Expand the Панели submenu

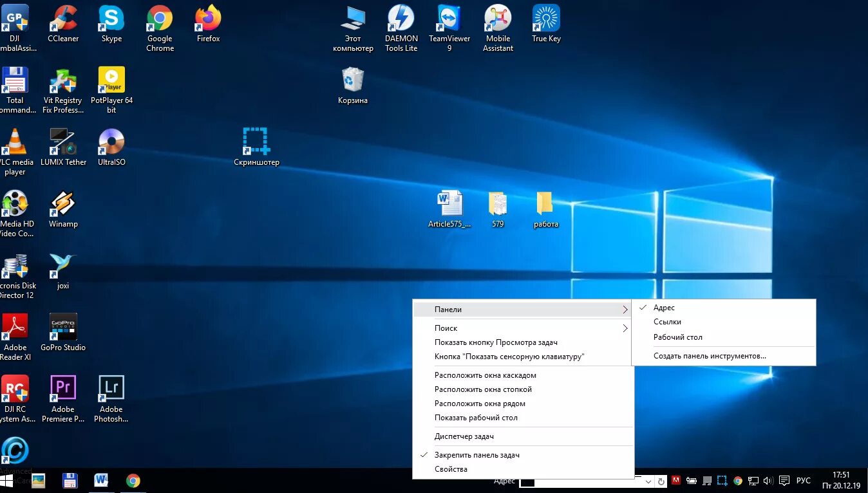(x=523, y=310)
